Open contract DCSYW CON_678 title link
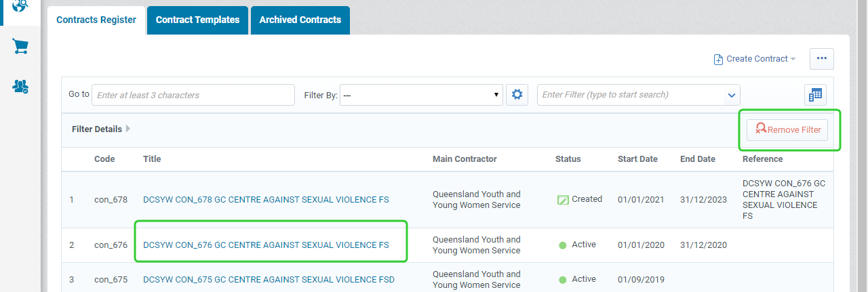 coord(266,200)
